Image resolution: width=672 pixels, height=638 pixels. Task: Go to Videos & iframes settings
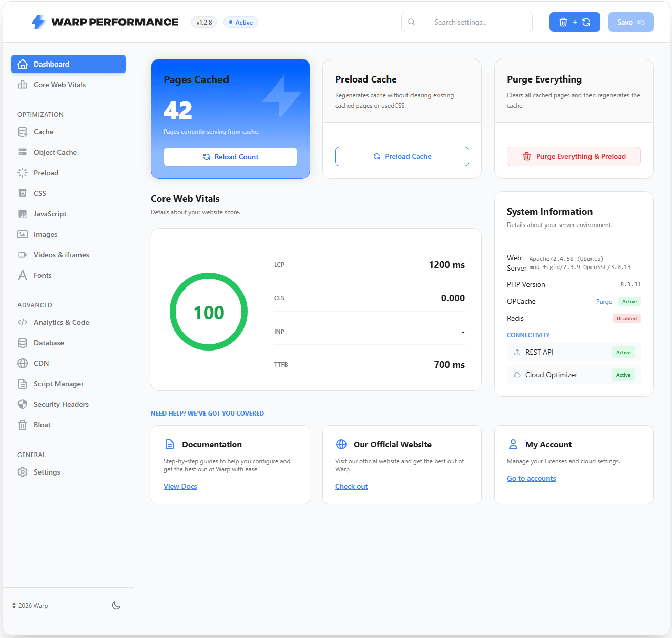point(68,255)
